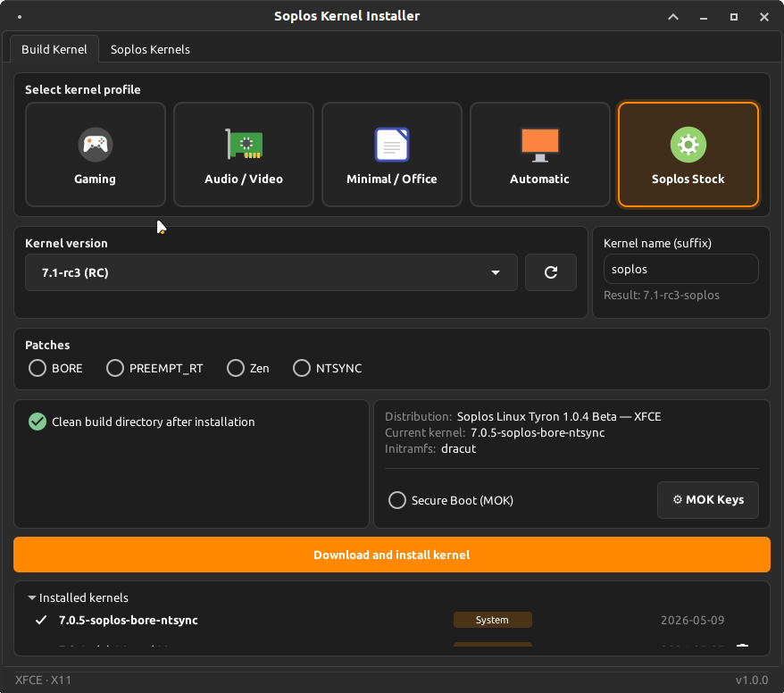The height and width of the screenshot is (693, 784).
Task: Click the Current kernel value text
Action: 538,432
